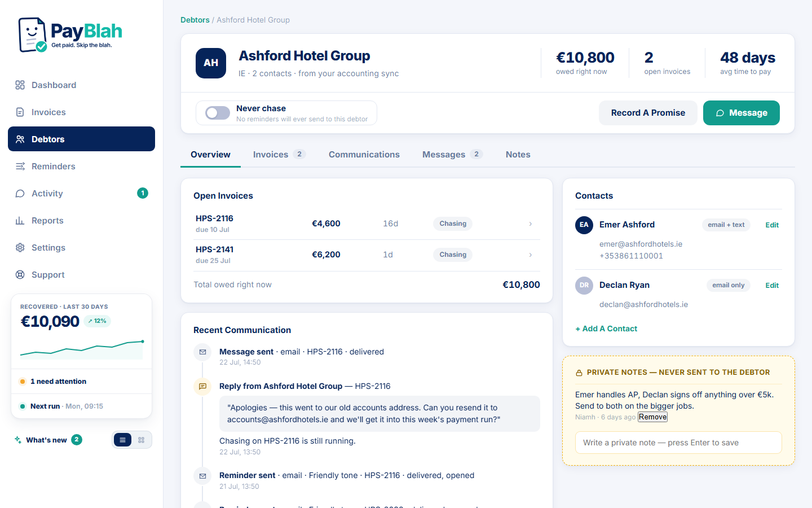Click the declan@ashfordhotels.ie email address
This screenshot has width=812, height=508.
(x=643, y=304)
